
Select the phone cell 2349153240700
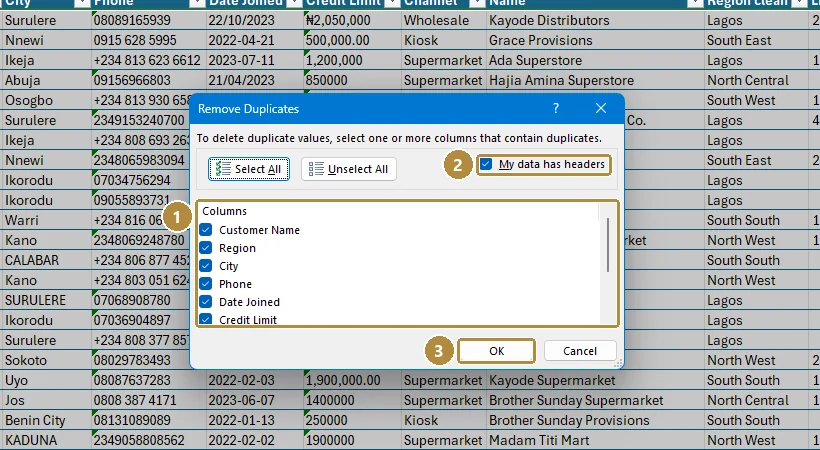pyautogui.click(x=140, y=120)
